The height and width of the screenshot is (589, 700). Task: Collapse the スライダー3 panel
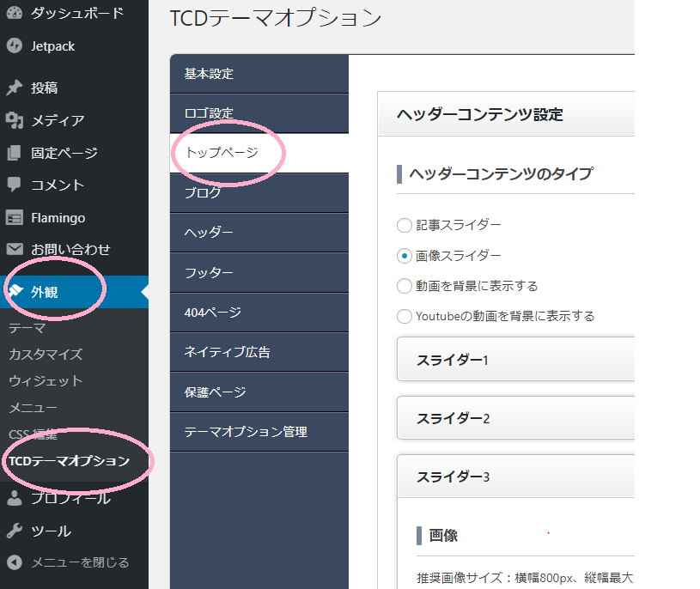coord(515,477)
